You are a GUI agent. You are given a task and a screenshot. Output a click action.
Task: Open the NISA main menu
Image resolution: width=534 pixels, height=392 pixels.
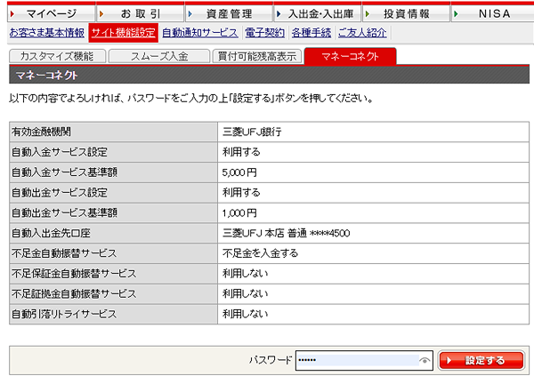coord(494,13)
